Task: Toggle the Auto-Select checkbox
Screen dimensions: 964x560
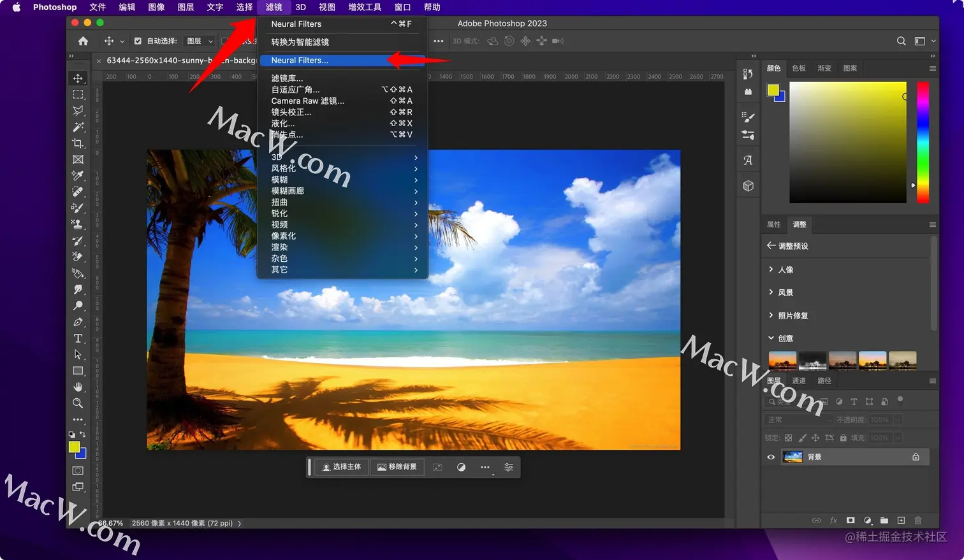Action: click(x=138, y=41)
